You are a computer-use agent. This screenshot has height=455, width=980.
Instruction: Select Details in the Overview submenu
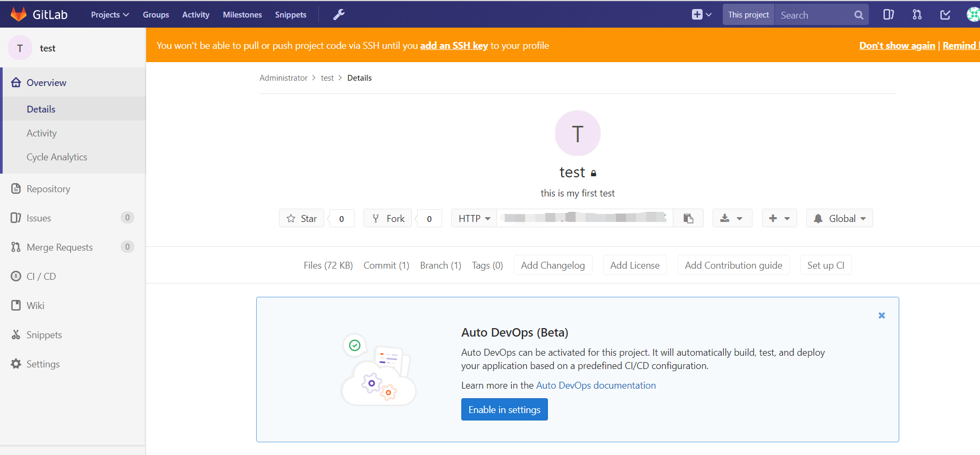click(74, 109)
